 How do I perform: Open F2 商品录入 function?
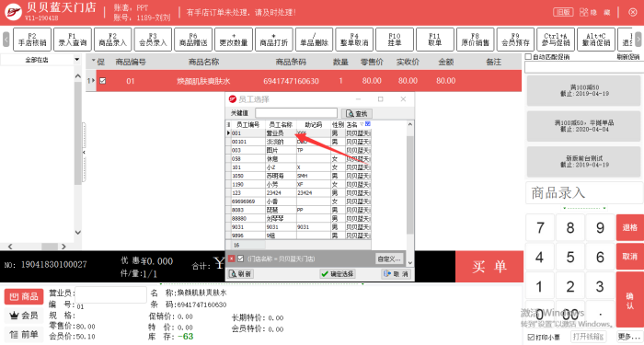[112, 40]
